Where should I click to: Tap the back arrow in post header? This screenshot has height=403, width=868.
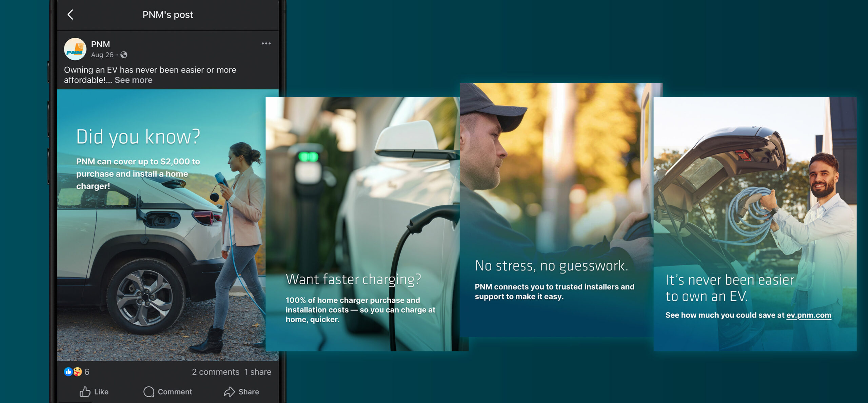point(71,15)
